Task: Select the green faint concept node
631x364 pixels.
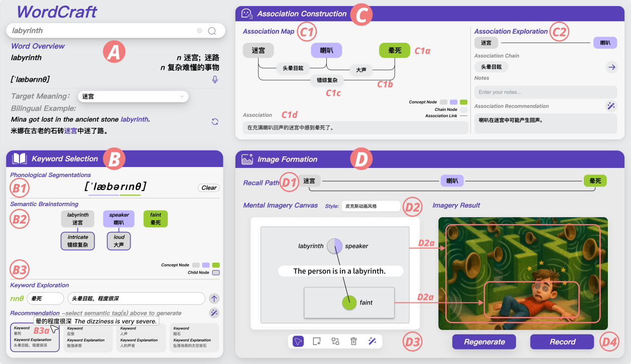Action: [156, 219]
